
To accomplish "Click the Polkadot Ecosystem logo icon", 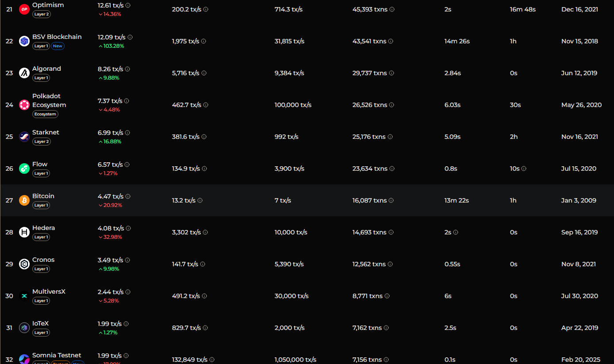I will coord(24,105).
